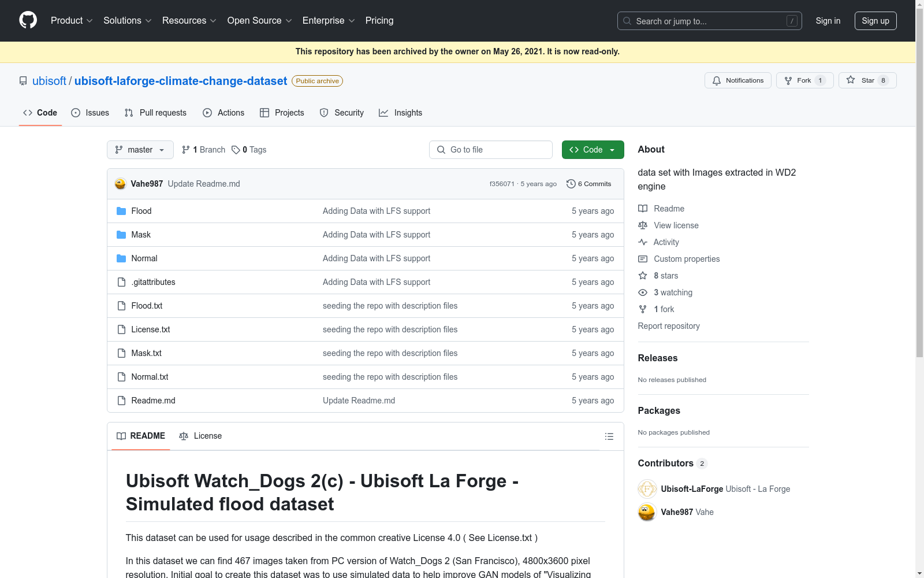Open the 6 Commits link
This screenshot has height=578, width=924.
click(x=589, y=184)
